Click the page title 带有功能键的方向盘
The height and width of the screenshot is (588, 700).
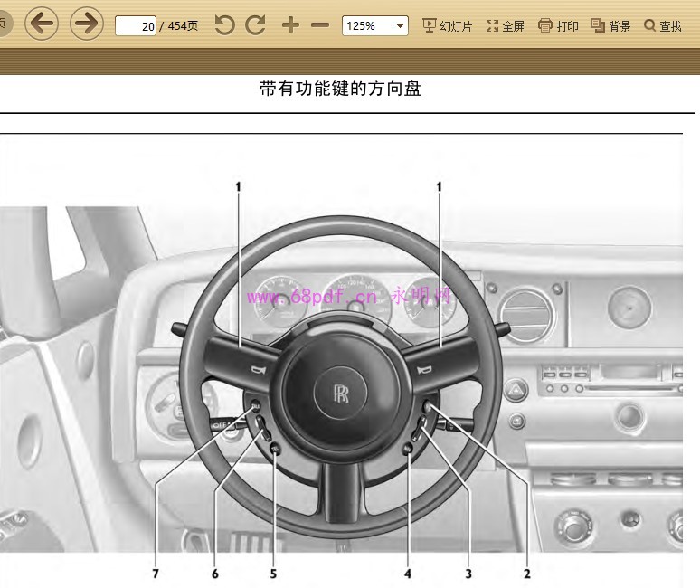click(341, 89)
